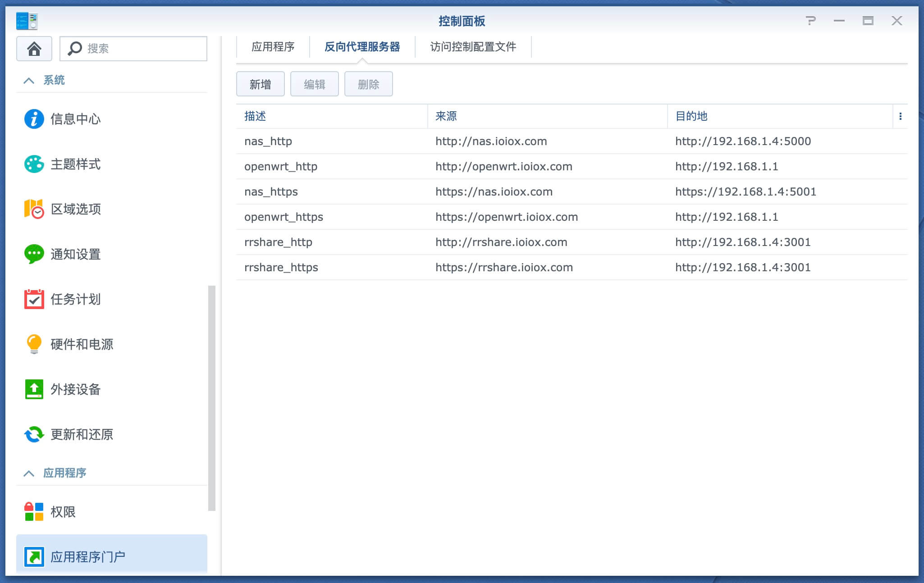
Task: Switch to the 访问控制配置文件 tab
Action: coord(473,47)
